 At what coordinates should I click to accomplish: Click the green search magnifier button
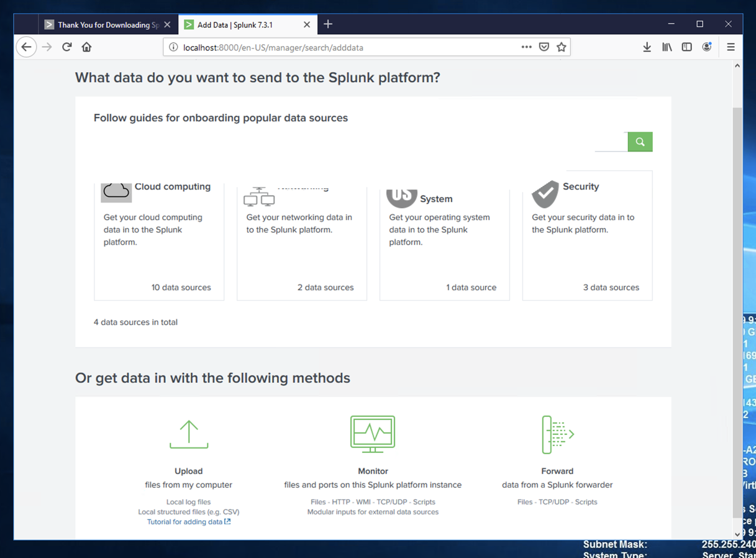640,142
